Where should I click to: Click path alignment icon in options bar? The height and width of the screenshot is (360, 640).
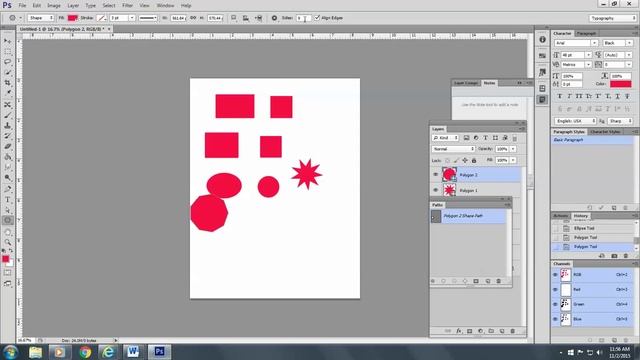(x=246, y=18)
